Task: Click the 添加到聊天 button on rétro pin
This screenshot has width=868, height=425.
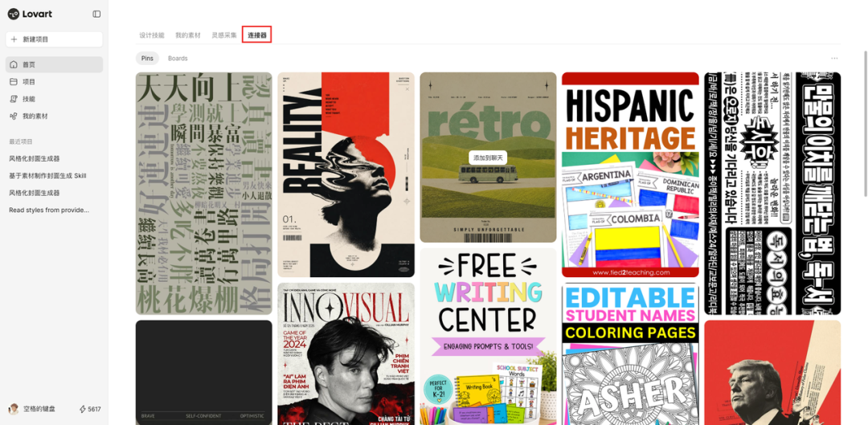Action: tap(488, 157)
